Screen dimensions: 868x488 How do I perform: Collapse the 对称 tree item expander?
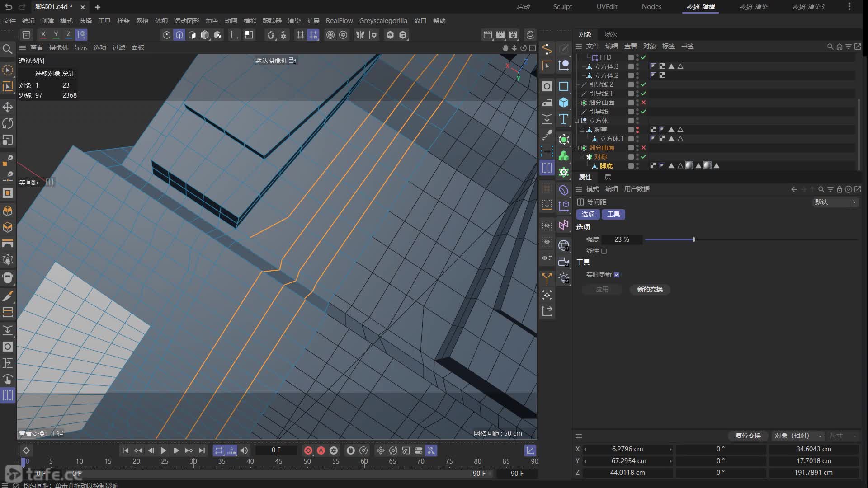click(582, 157)
